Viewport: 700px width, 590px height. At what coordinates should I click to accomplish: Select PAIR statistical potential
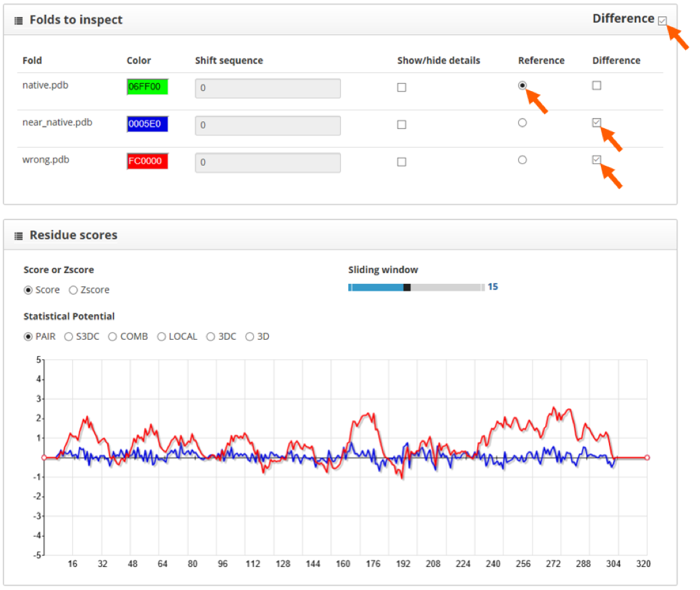tap(28, 336)
